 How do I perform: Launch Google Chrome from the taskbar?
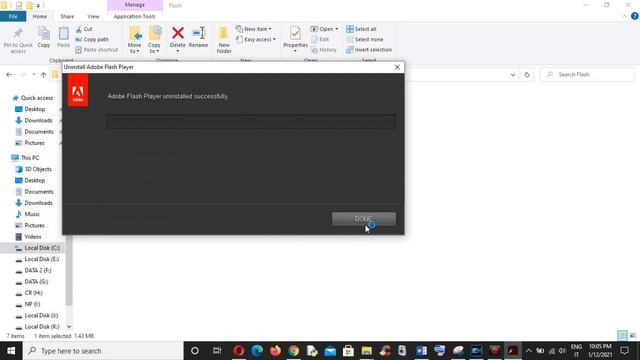point(293,351)
